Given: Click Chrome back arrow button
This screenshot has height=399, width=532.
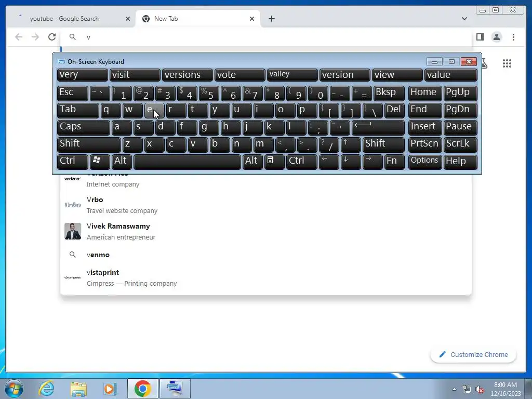Looking at the screenshot, I should tap(19, 37).
